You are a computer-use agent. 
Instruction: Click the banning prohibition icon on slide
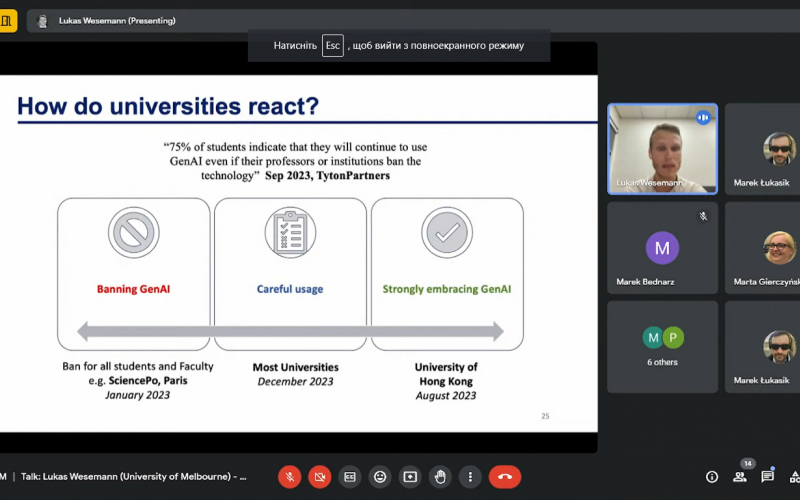[134, 232]
